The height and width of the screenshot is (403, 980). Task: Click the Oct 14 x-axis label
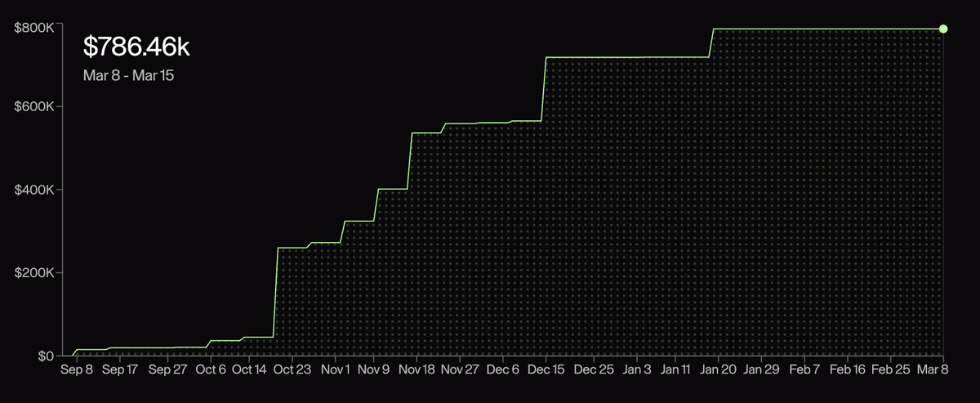click(250, 369)
